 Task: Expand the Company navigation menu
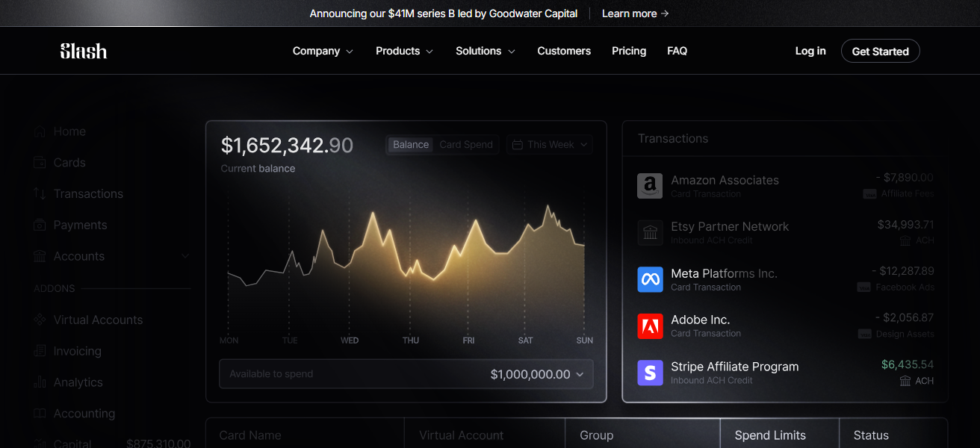point(322,51)
